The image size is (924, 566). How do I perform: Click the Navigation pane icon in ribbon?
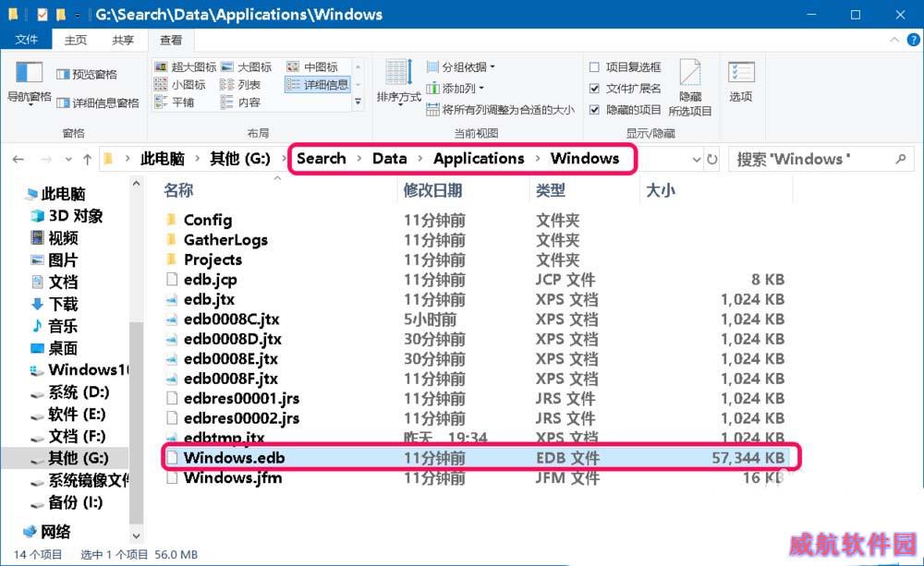(30, 72)
